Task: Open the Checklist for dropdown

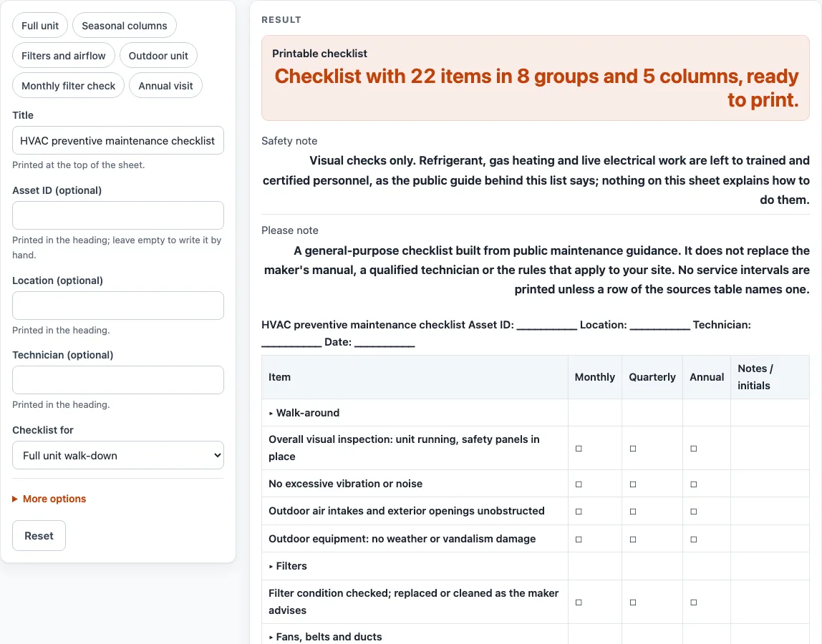Action: (118, 455)
